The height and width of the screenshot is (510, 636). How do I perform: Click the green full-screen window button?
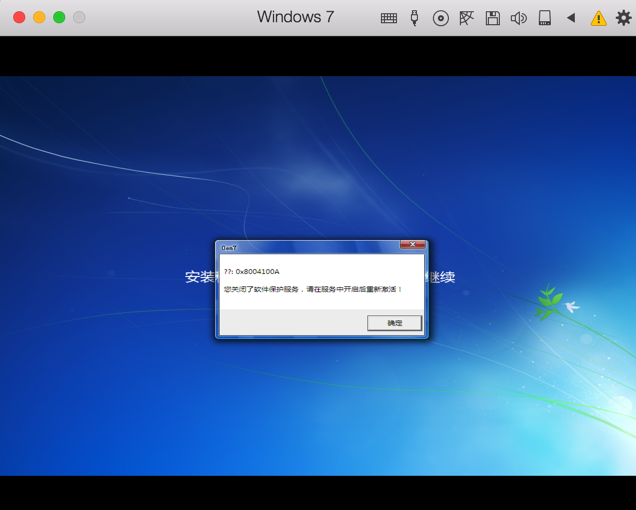[59, 17]
